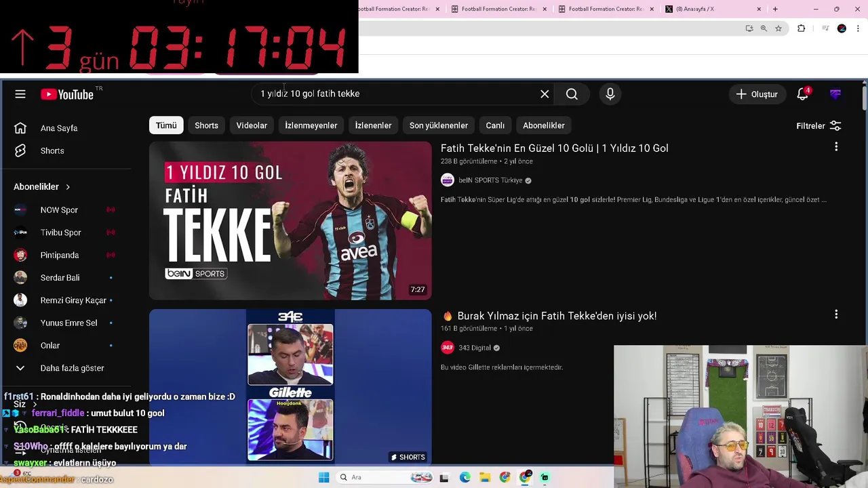Click the 343 Digital channel avatar

(448, 348)
